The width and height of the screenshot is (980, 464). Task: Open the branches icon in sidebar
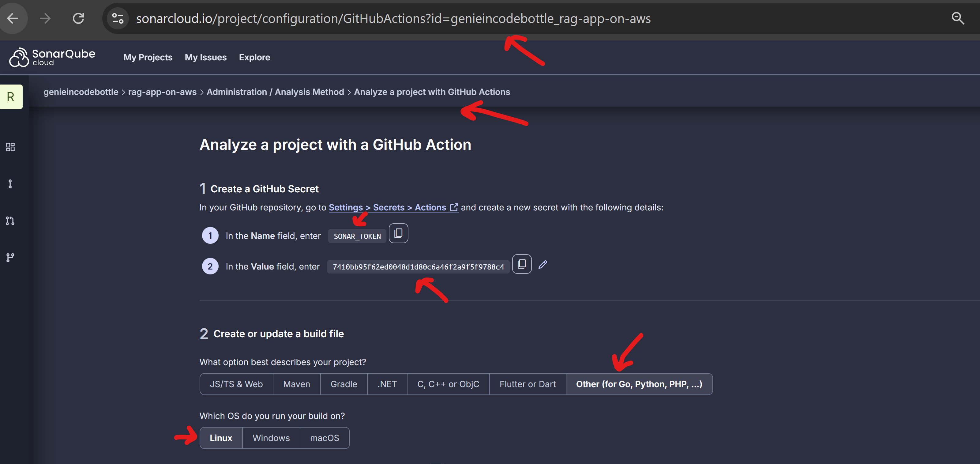tap(10, 258)
